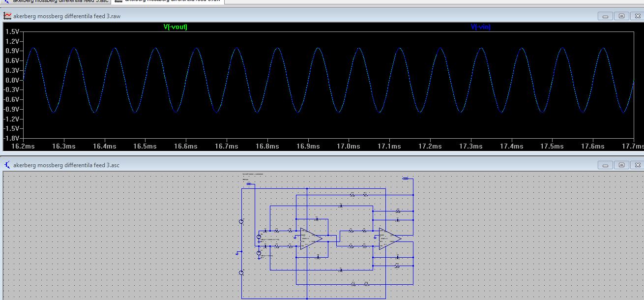Switch to the .raw waveform tab

coord(168,1)
